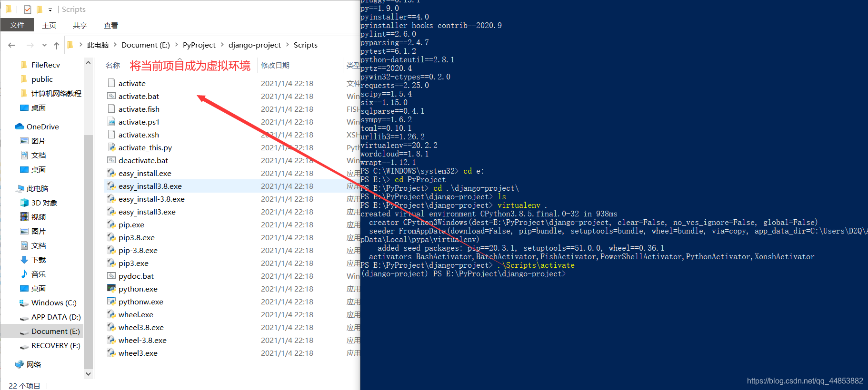Screen dimensions: 868x390
Task: Open recent locations dropdown arrow
Action: [44, 45]
